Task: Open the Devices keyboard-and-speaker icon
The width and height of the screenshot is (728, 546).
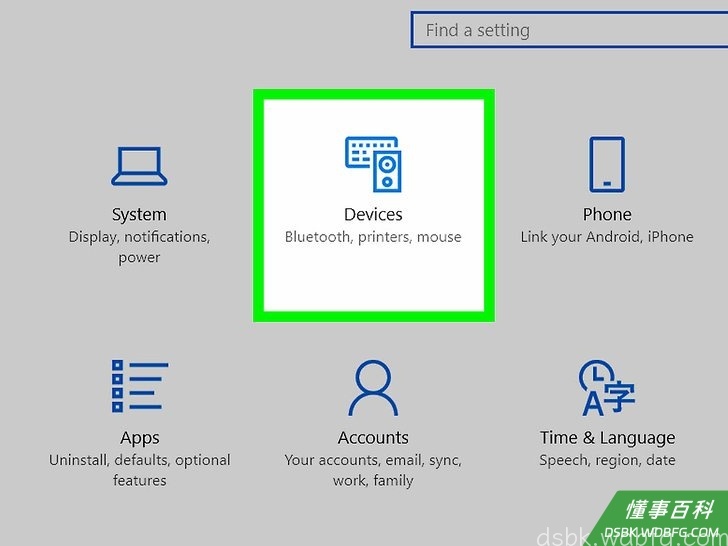Action: click(x=373, y=164)
